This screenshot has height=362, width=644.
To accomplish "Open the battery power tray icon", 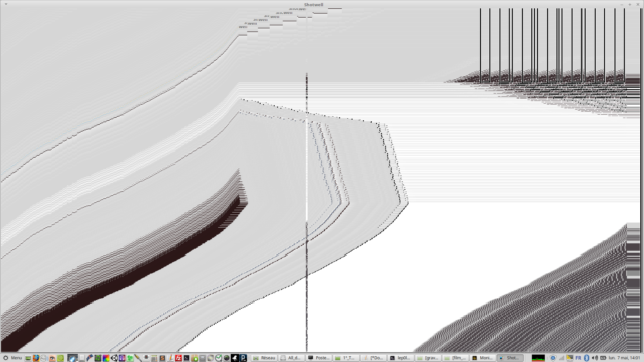I will [x=603, y=358].
